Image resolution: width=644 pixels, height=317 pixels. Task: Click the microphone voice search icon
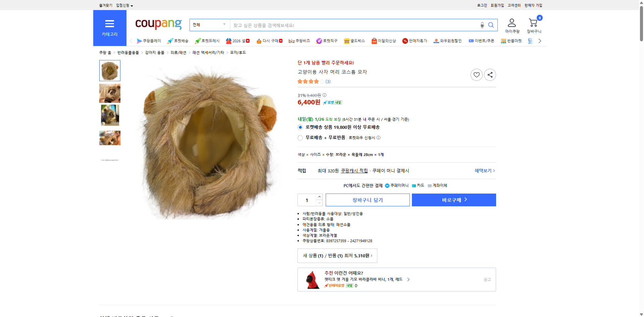482,25
